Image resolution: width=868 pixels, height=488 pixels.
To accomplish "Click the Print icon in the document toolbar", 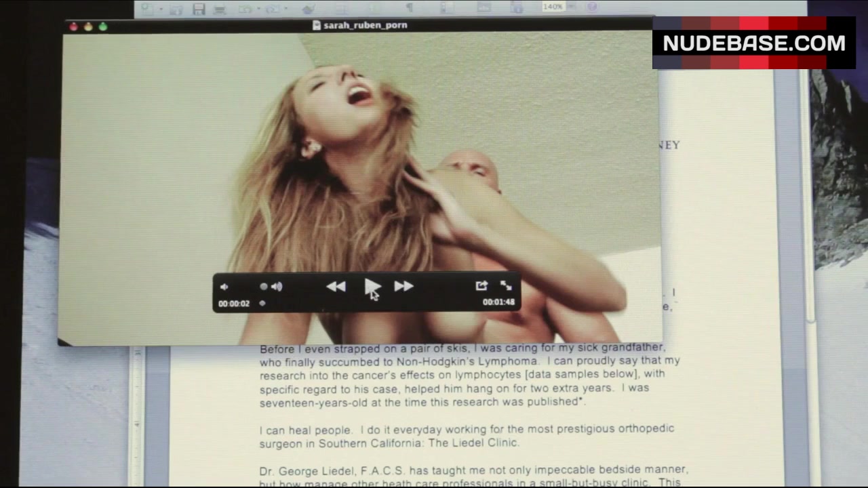I will [220, 9].
